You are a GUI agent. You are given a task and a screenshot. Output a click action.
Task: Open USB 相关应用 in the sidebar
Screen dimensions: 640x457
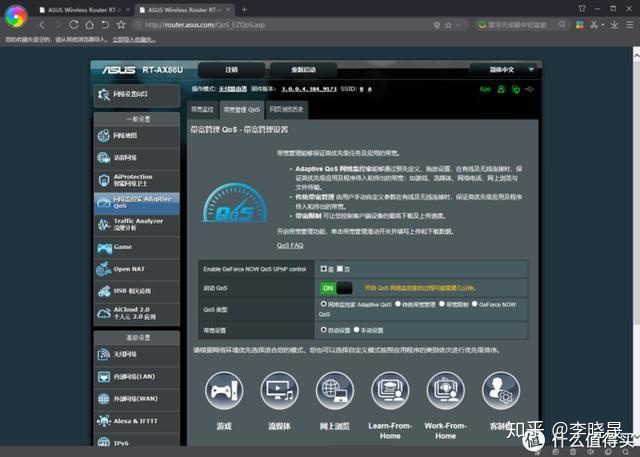pyautogui.click(x=136, y=291)
